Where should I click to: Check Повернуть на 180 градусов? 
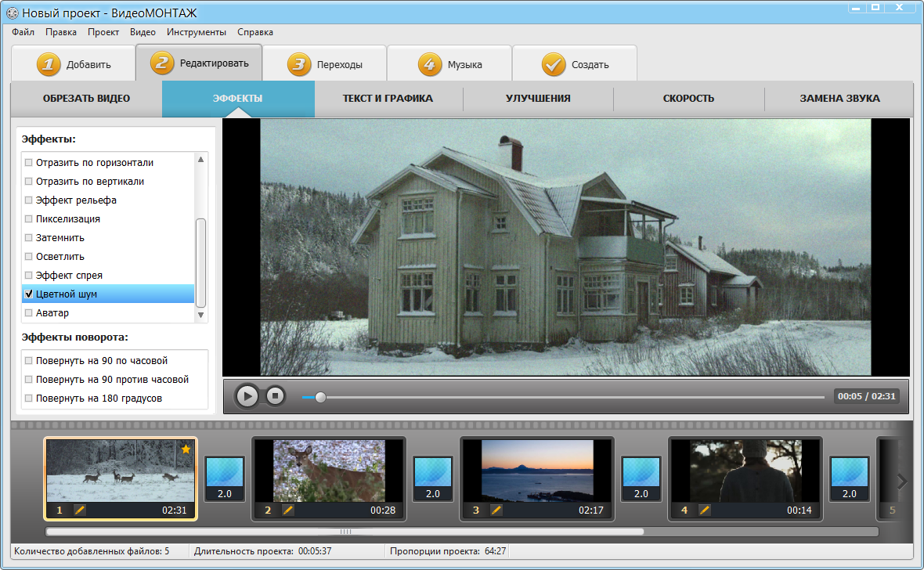[28, 398]
